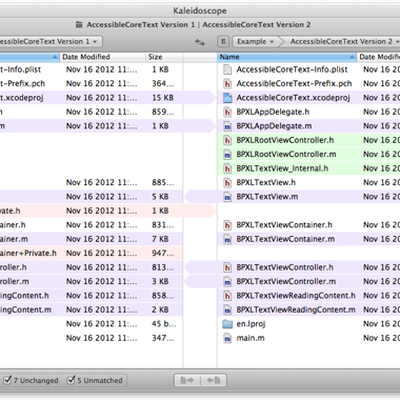Select BPXLTextViewReadingContent.h in the right pane
The width and height of the screenshot is (400, 400).
[296, 296]
